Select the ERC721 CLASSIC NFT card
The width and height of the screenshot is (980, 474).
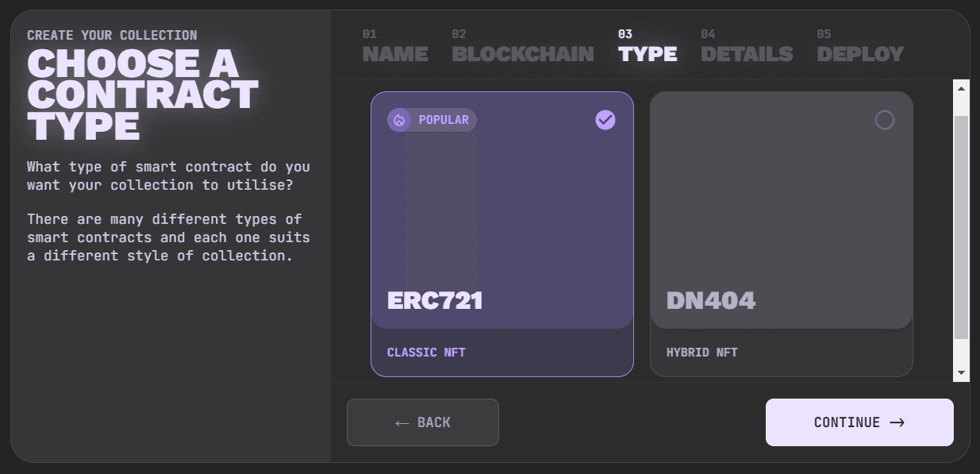[502, 234]
